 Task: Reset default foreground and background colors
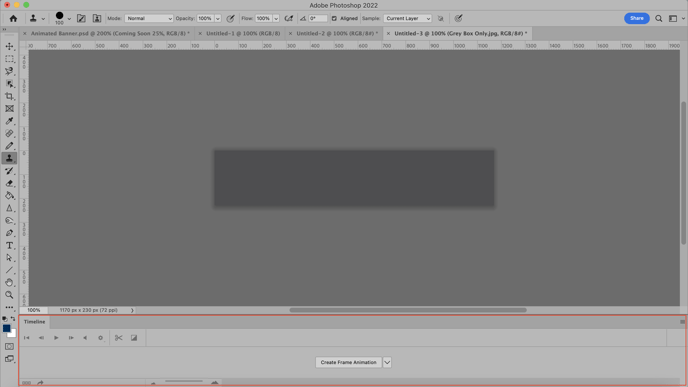[4, 319]
